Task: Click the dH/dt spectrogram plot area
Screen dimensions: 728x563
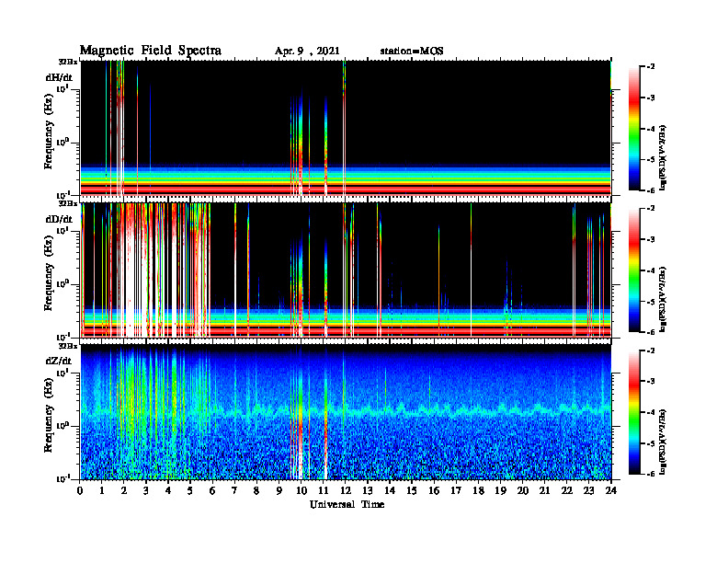Action: [x=346, y=128]
